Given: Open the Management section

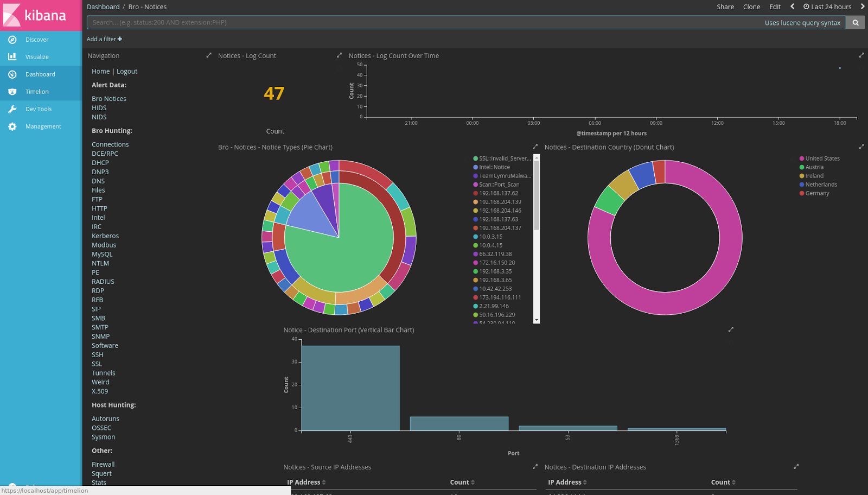Looking at the screenshot, I should 44,126.
